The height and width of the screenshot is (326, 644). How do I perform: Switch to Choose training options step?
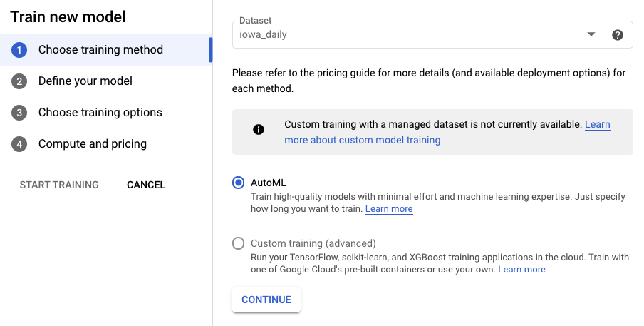coord(100,113)
